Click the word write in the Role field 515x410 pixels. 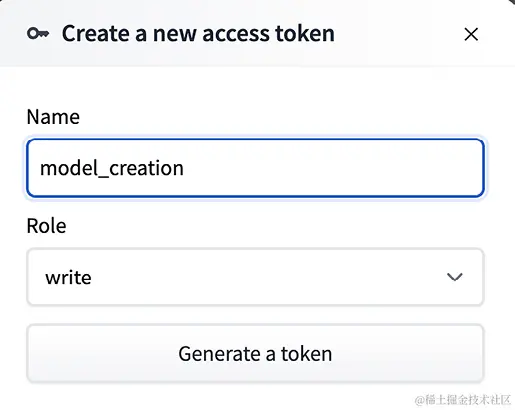point(68,277)
